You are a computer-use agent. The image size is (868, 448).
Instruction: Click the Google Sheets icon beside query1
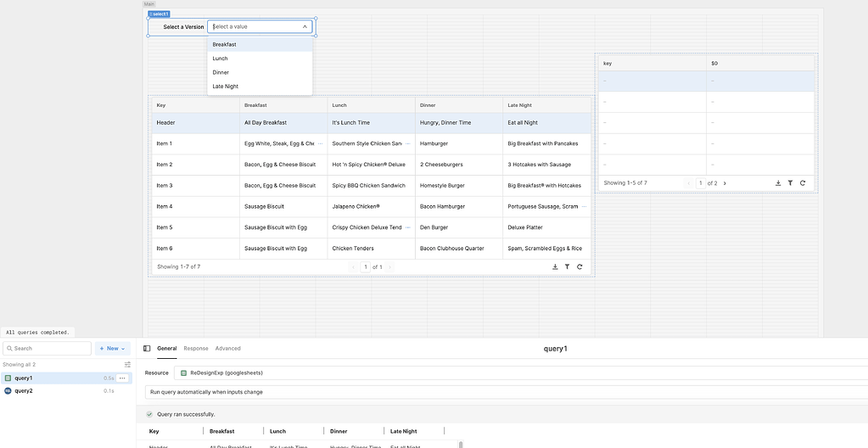8,378
